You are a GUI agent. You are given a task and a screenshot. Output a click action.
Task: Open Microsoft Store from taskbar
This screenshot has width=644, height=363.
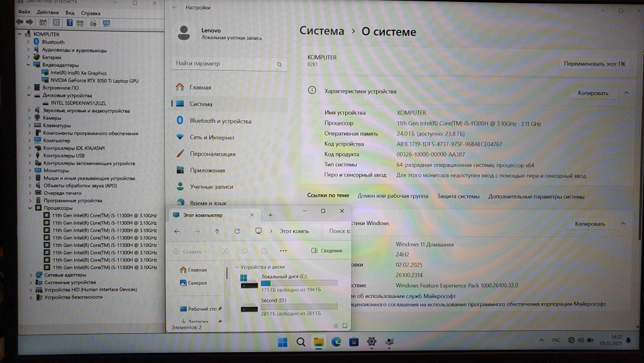pos(354,342)
